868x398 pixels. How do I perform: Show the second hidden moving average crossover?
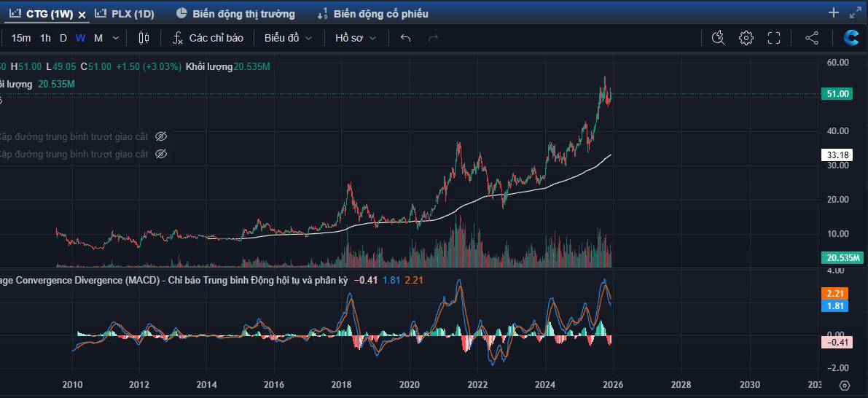162,154
